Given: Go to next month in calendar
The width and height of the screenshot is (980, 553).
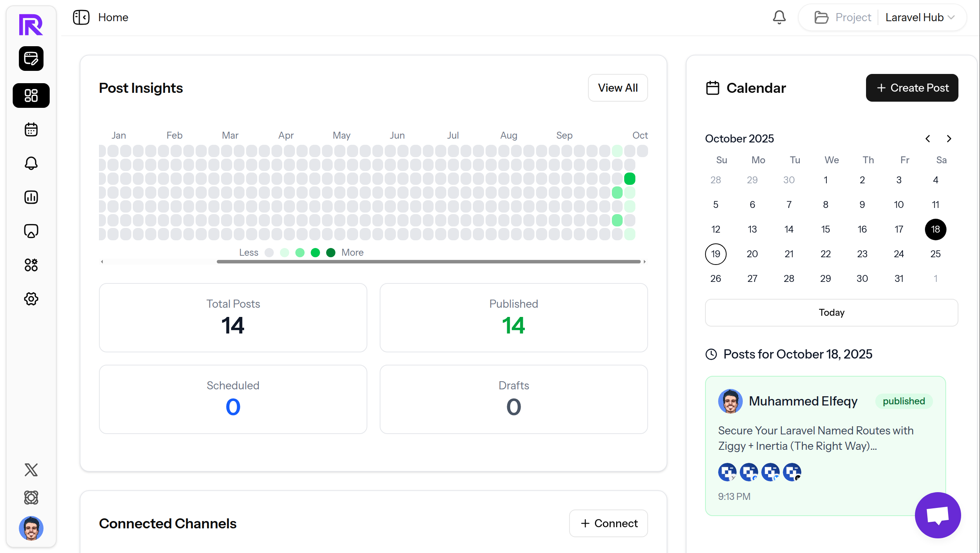Looking at the screenshot, I should (x=949, y=139).
